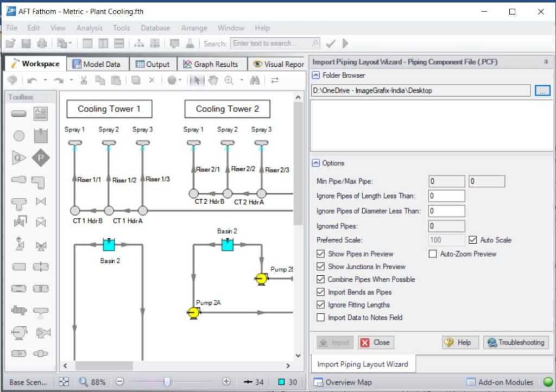The width and height of the screenshot is (556, 392).
Task: Select the Annotation tool in Toolbox
Action: click(40, 114)
